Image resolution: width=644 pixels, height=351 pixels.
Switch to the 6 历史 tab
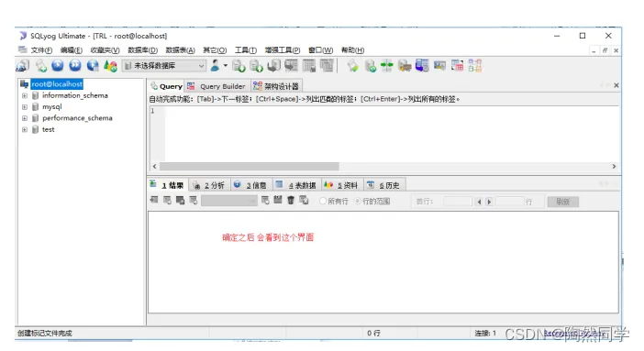point(384,185)
